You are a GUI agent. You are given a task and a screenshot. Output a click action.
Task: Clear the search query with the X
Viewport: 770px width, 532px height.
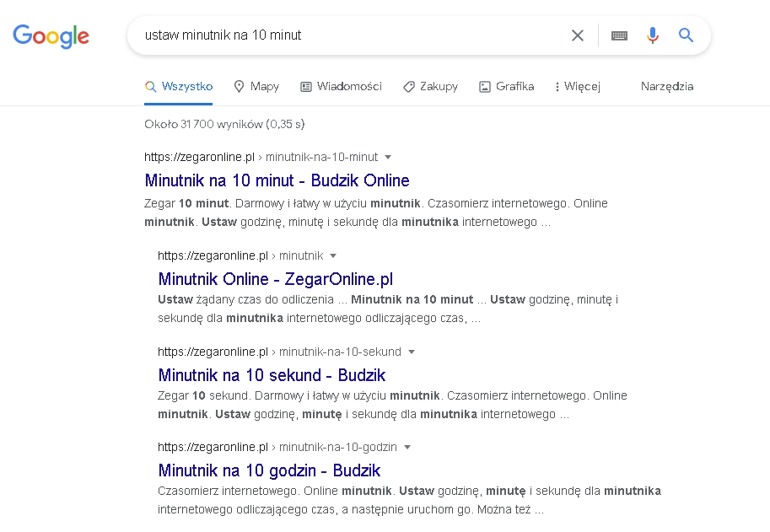coord(578,35)
